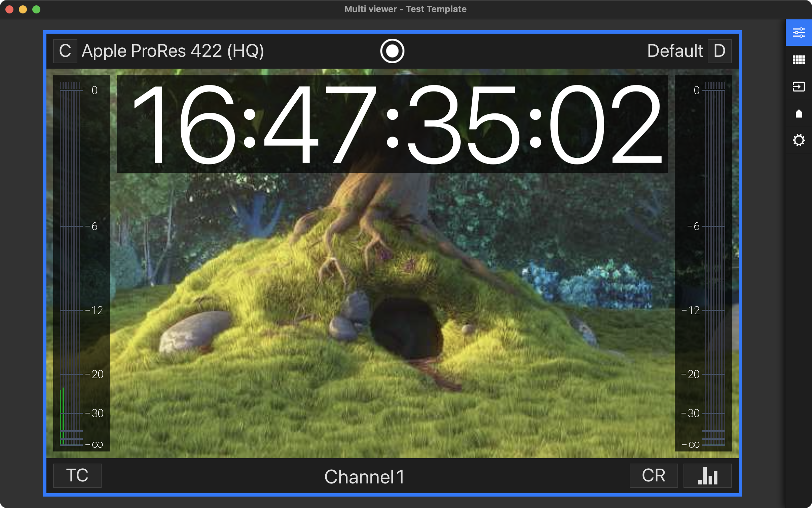
Task: Click the 16:47:35:02 timecode display
Action: tap(392, 124)
